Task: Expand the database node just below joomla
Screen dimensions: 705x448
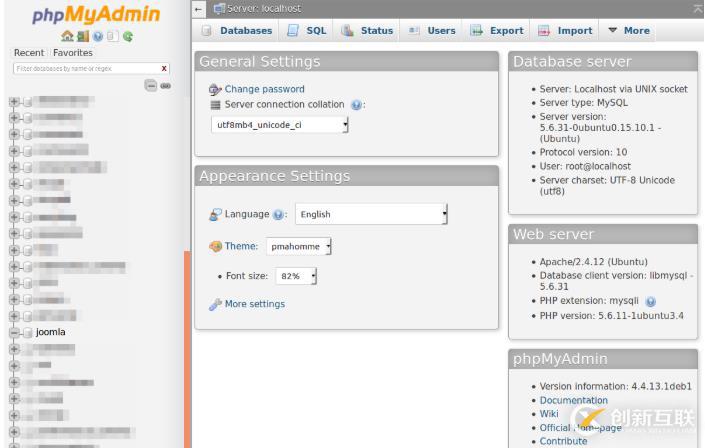Action: 14,349
